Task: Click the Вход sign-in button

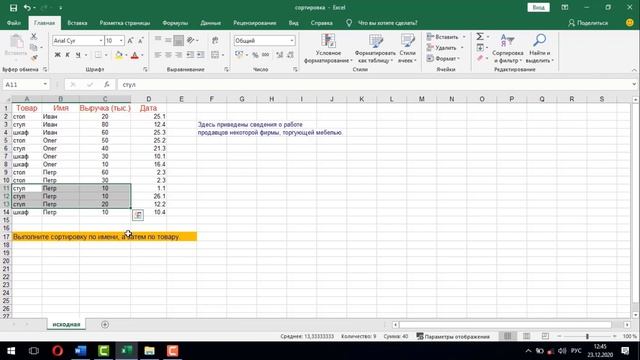Action: [538, 8]
